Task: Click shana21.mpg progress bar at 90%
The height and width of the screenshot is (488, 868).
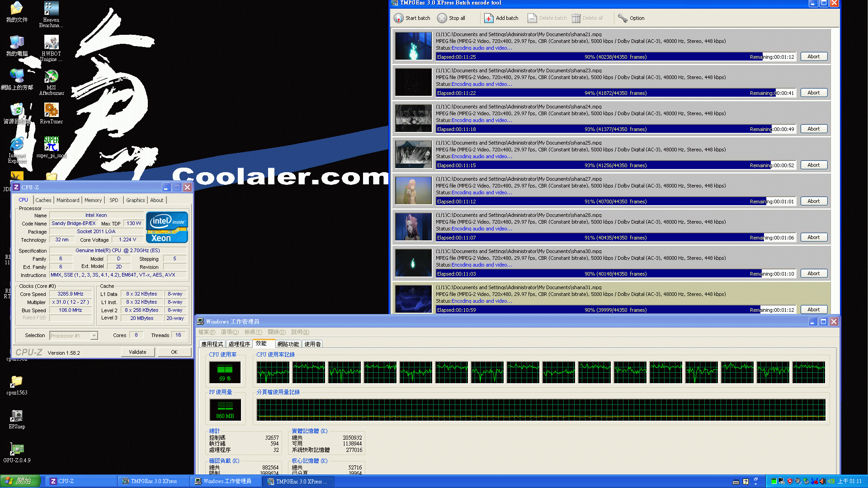Action: 615,57
